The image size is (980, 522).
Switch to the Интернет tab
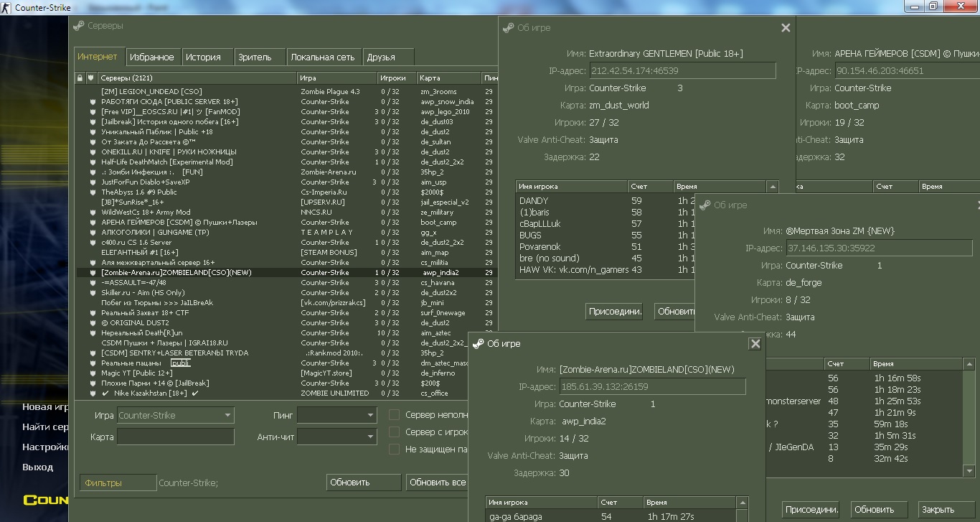pyautogui.click(x=98, y=57)
